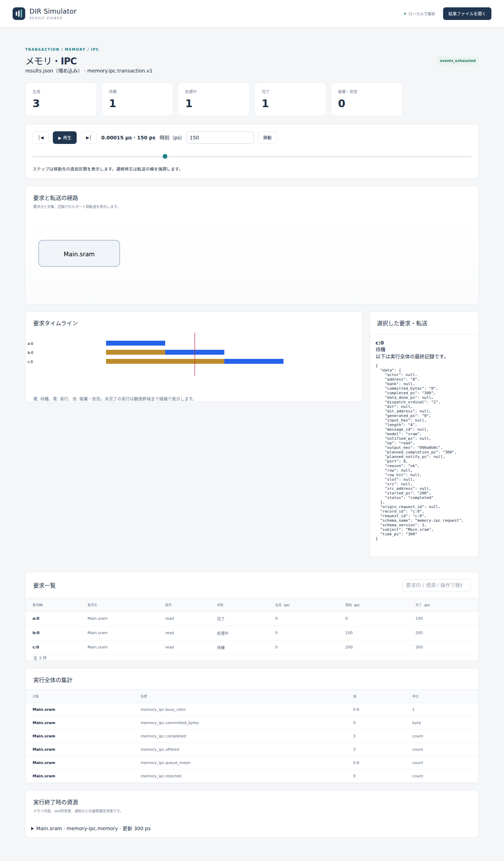Click the 移動 button
504x861 pixels.
click(x=267, y=138)
